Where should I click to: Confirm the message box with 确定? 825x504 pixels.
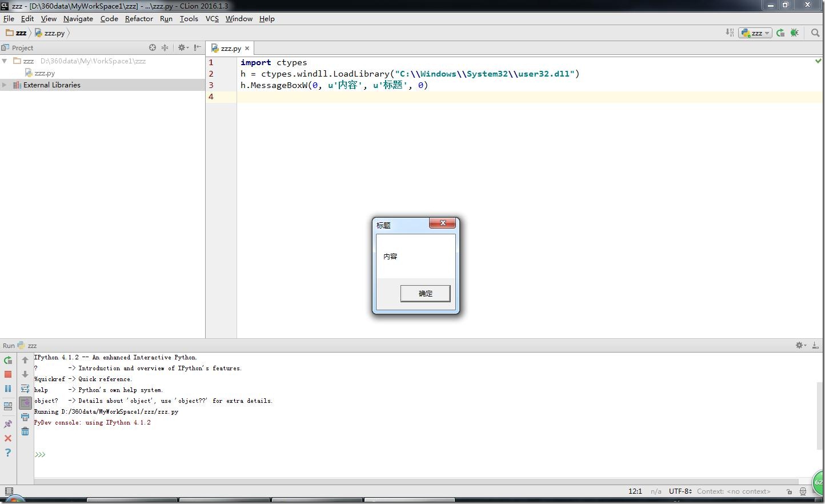(425, 293)
